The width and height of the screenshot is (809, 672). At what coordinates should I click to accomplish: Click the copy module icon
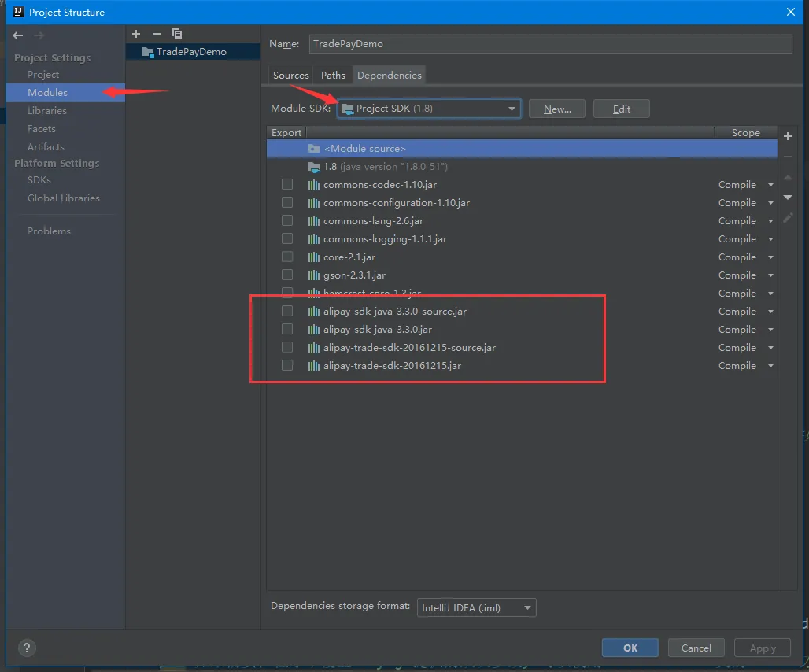click(x=177, y=34)
